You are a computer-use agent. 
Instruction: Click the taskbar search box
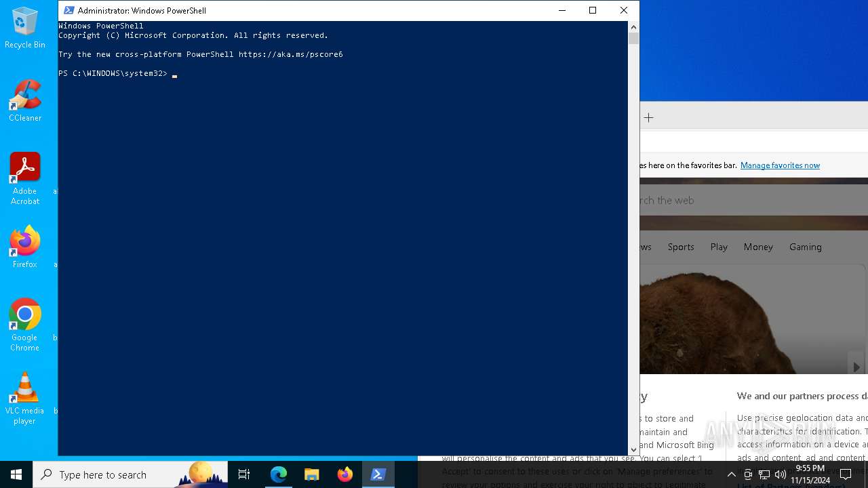click(130, 474)
